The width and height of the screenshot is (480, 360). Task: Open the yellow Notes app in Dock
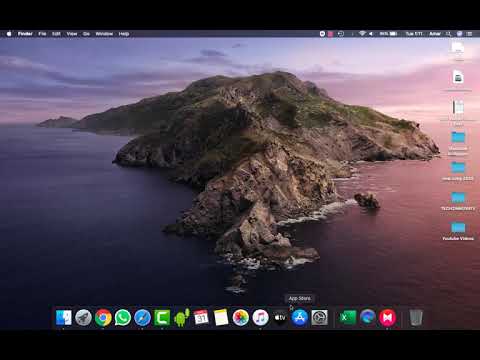coord(221,317)
